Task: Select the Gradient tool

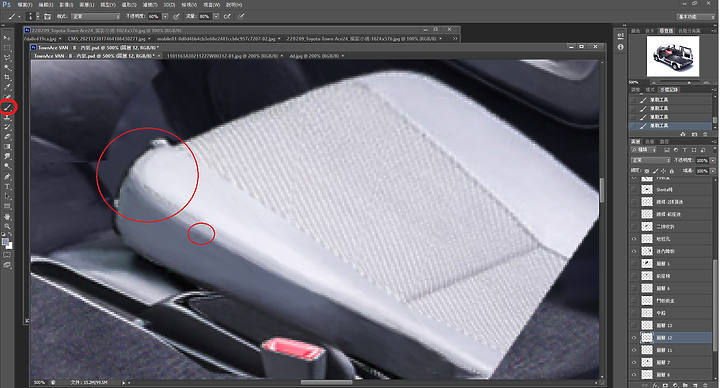Action: pyautogui.click(x=7, y=147)
